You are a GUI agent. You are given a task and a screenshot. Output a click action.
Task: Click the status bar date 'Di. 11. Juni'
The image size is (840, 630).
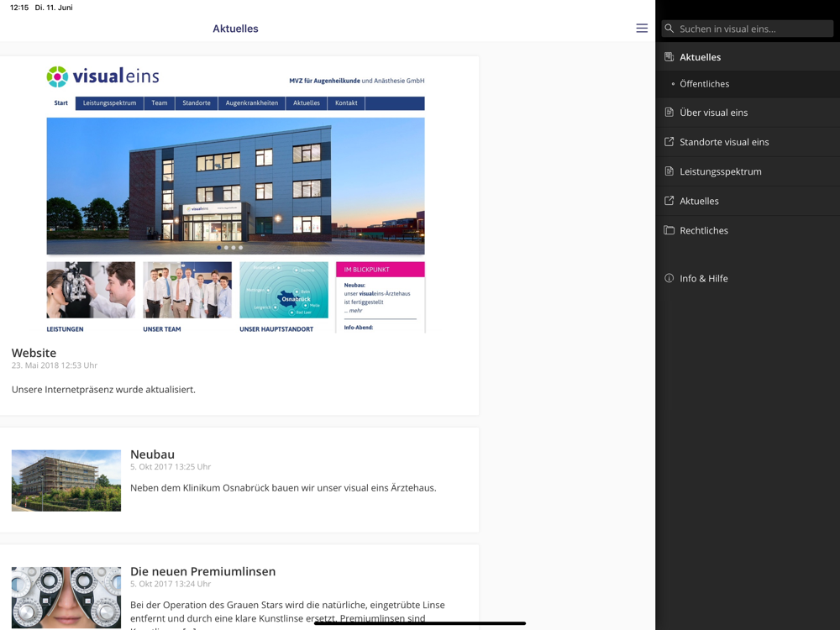pos(54,8)
